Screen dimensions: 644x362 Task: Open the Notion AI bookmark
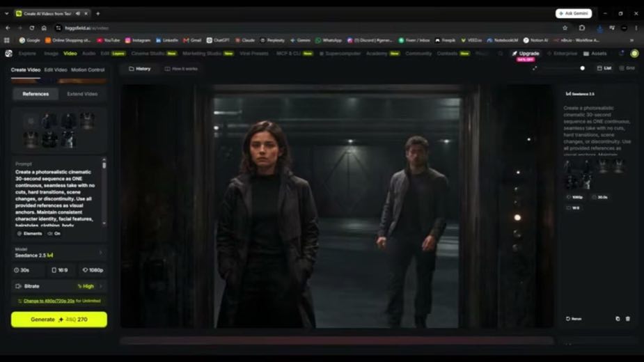[x=535, y=40]
